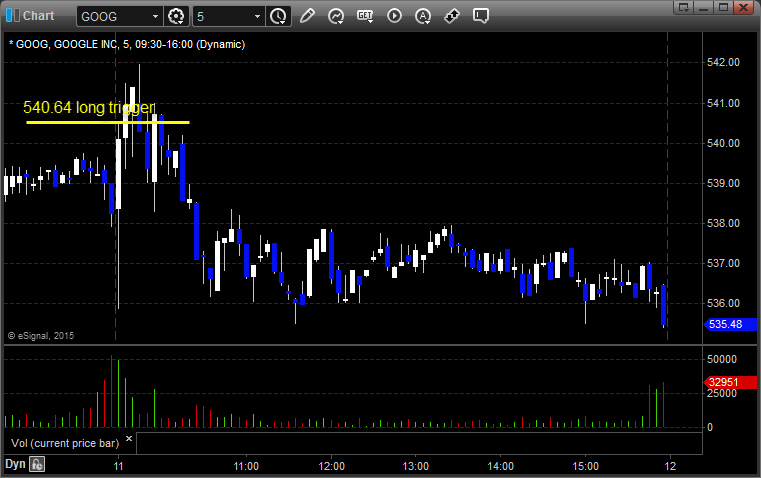Click the Vol (current price bar) label
Image resolution: width=761 pixels, height=478 pixels.
[x=65, y=443]
